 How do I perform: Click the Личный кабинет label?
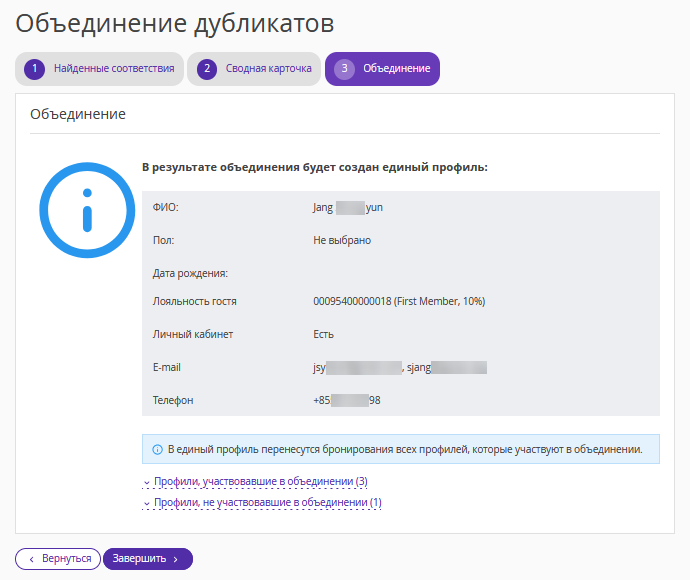(x=193, y=334)
